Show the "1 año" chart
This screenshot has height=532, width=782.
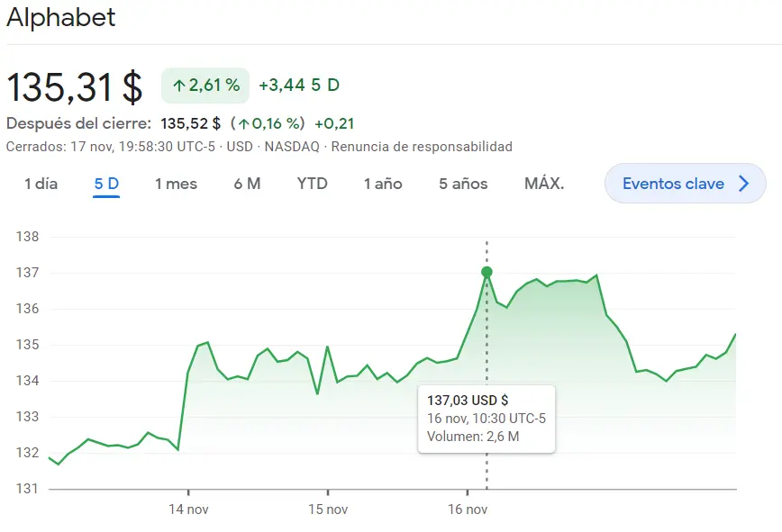[x=382, y=183]
